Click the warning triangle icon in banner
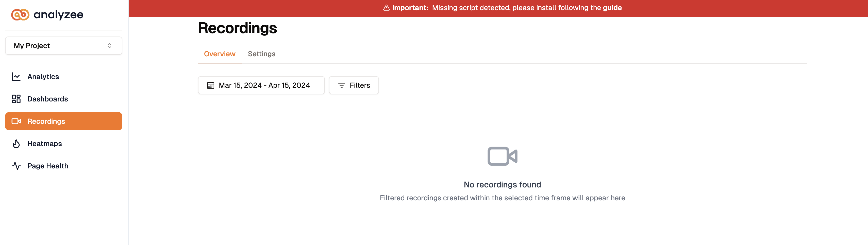The height and width of the screenshot is (245, 868). coord(387,8)
